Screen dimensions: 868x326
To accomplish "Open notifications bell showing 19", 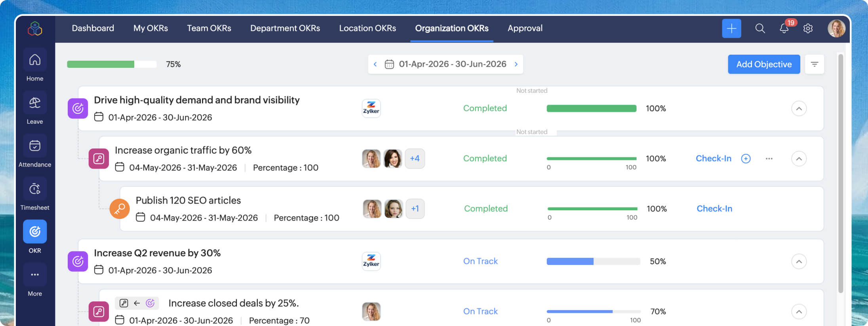I will (784, 28).
